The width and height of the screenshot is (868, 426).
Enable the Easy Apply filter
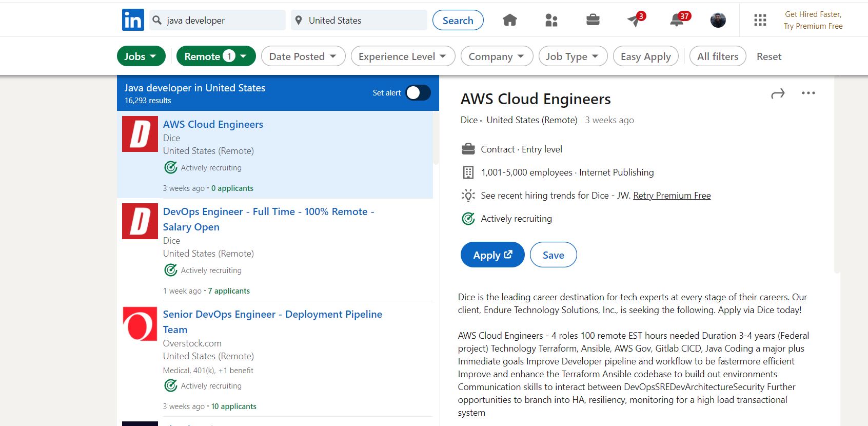tap(645, 56)
